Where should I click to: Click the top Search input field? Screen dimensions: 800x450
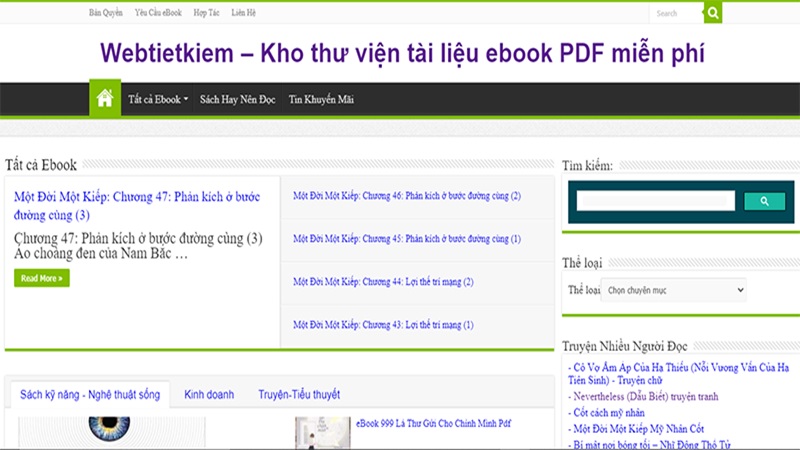coord(677,13)
